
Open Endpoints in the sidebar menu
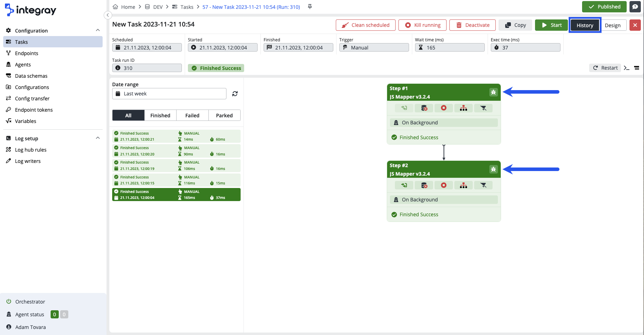click(27, 53)
